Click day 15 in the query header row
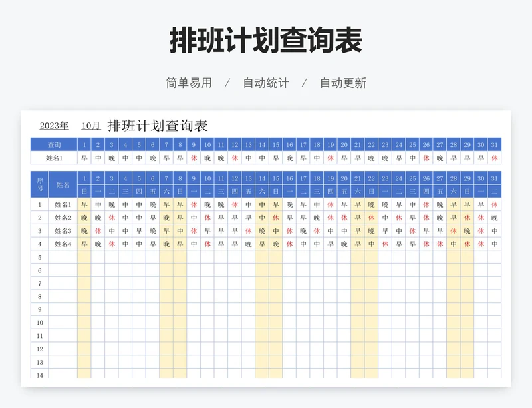Image resolution: width=532 pixels, height=408 pixels. (276, 144)
